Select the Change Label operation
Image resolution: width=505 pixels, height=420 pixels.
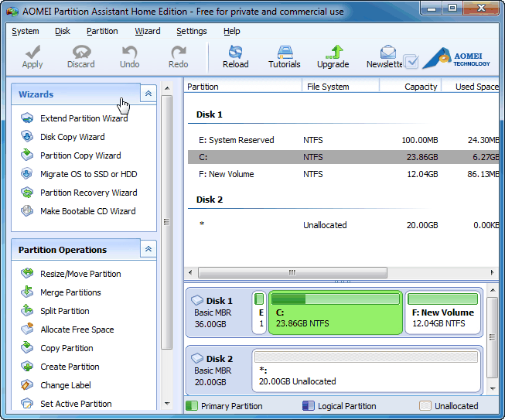click(66, 385)
